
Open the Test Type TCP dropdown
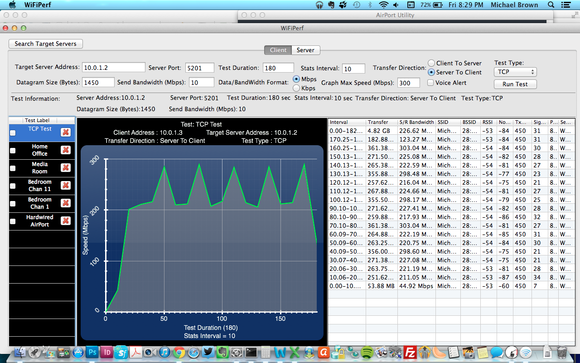(515, 72)
